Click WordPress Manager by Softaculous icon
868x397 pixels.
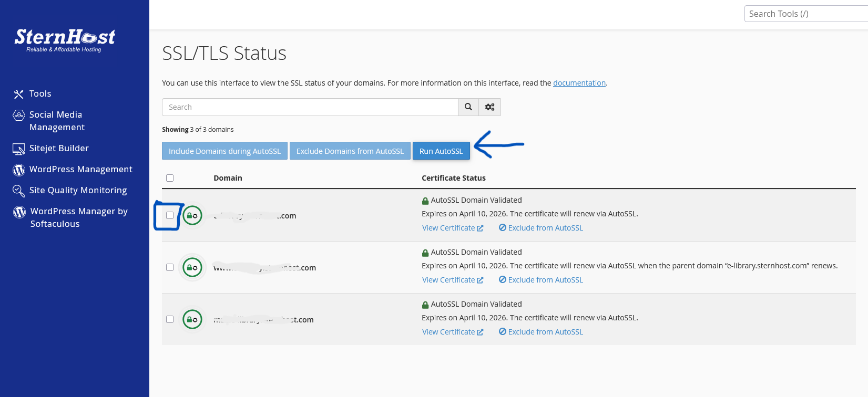tap(19, 212)
